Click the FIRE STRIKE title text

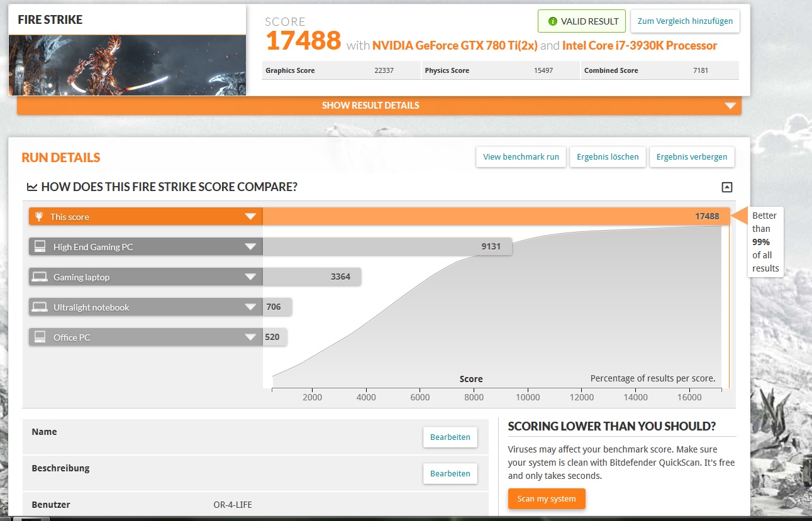pyautogui.click(x=50, y=19)
